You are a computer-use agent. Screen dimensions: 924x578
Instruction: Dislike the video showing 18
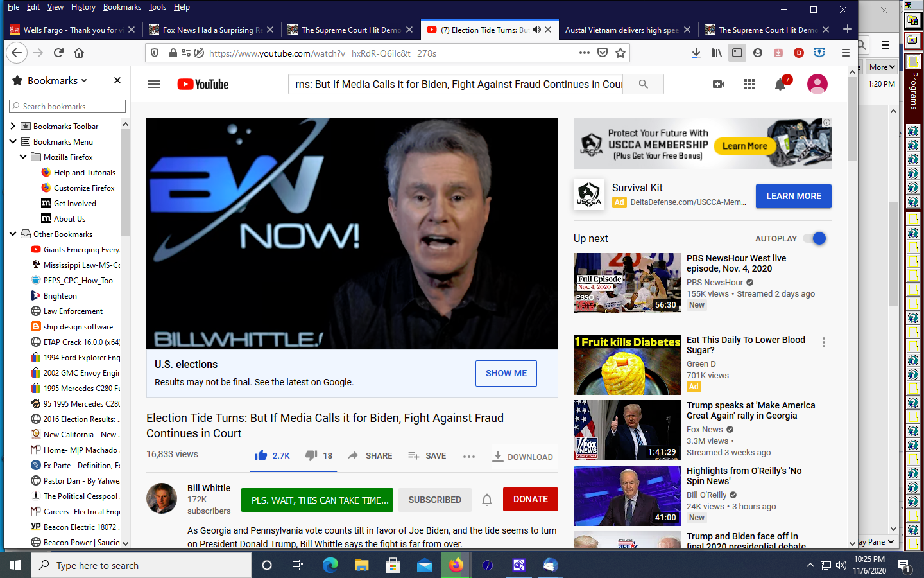tap(319, 455)
